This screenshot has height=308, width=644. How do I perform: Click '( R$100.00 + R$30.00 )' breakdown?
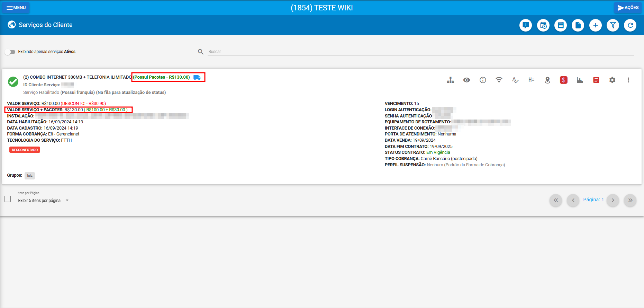106,110
